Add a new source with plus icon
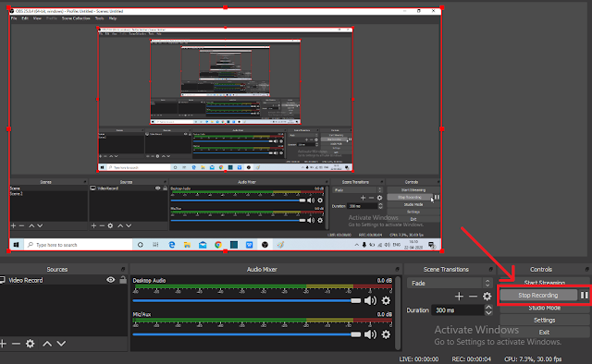The image size is (592, 364). pyautogui.click(x=3, y=344)
